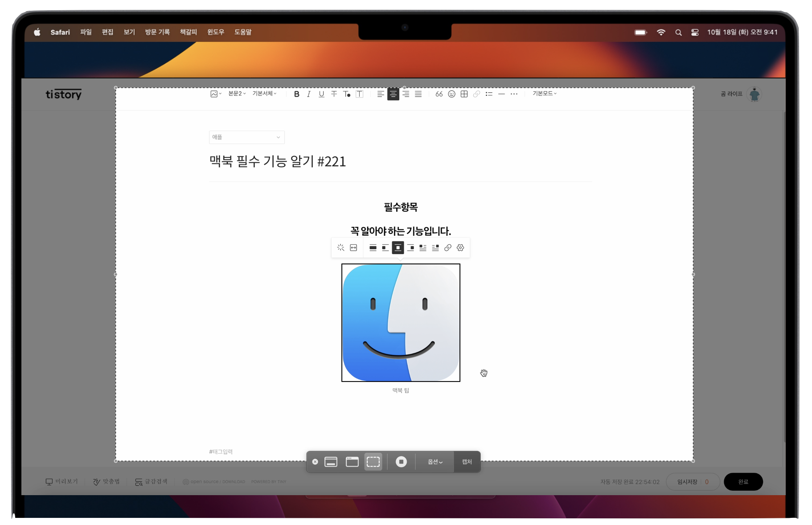Open the 책갈피 menu

click(189, 32)
